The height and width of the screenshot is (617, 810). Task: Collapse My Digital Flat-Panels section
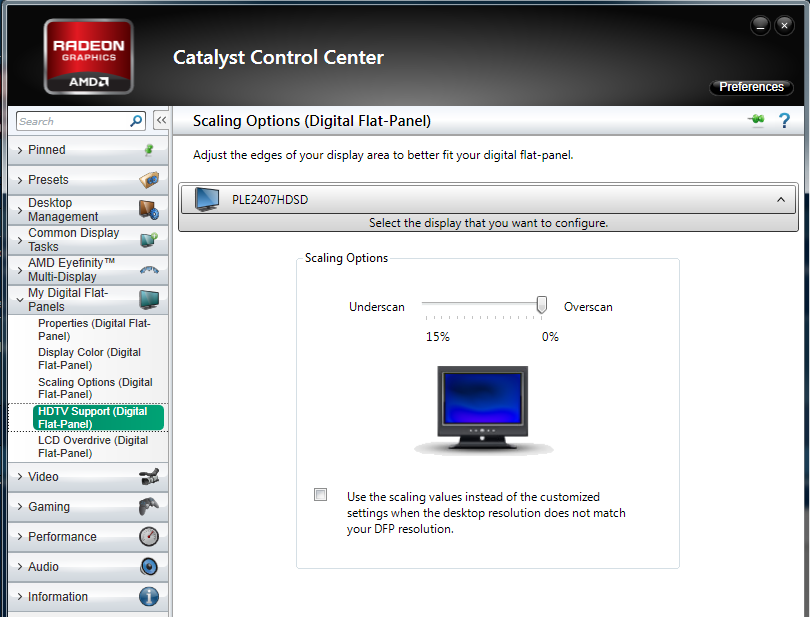(70, 300)
